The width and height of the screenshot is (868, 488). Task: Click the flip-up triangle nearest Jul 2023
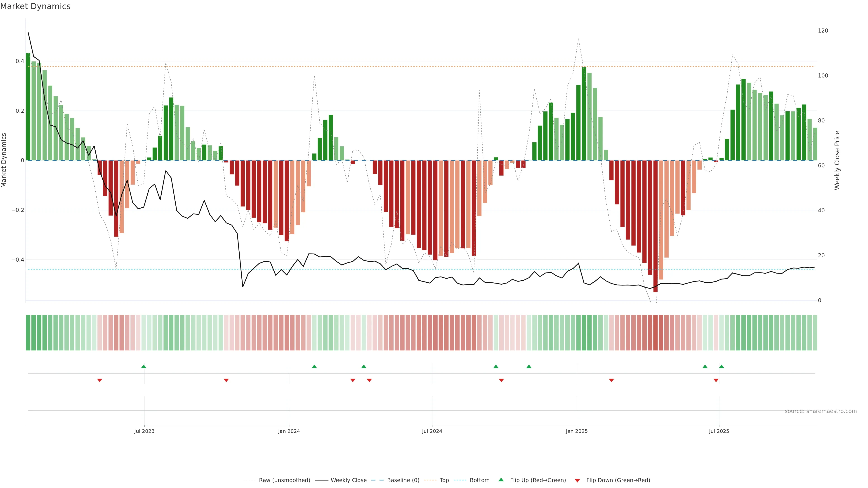(x=144, y=366)
